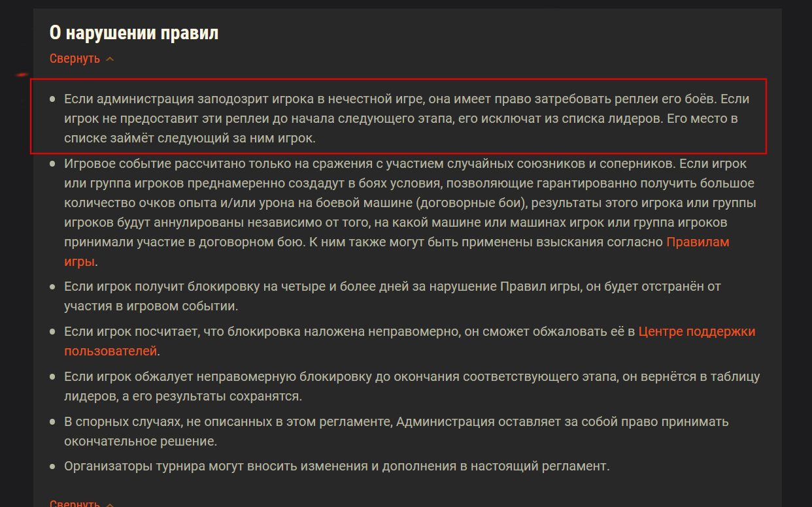This screenshot has width=812, height=507.
Task: Click the sentence starting "Если игрок посчитает"
Action: point(410,341)
